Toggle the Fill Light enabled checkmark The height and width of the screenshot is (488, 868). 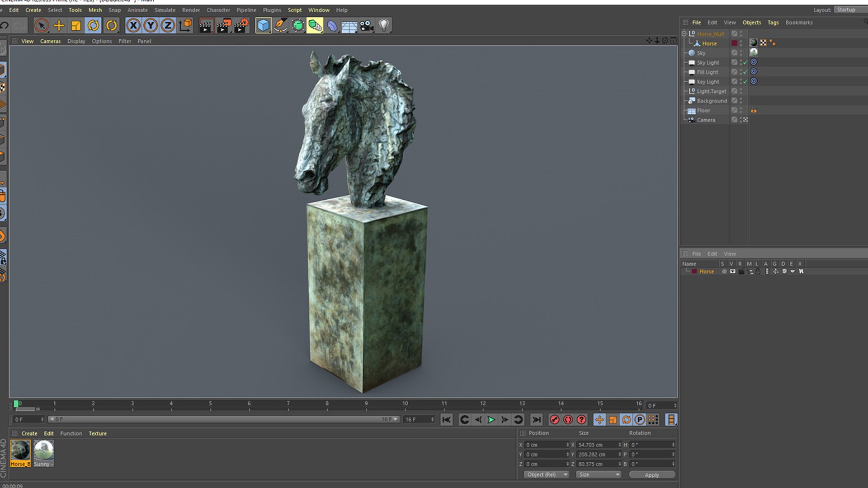pyautogui.click(x=745, y=72)
